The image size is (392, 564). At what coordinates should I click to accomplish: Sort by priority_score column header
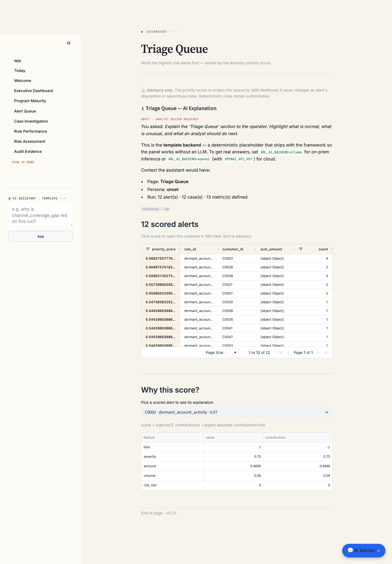[164, 249]
